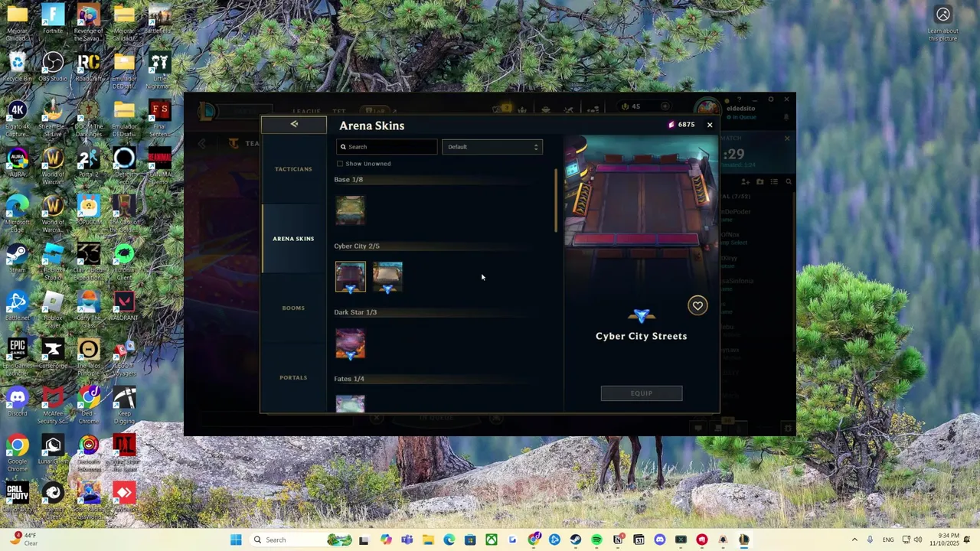Screen dimensions: 980x551
Task: Open Discord desktop shortcut
Action: pos(17,401)
